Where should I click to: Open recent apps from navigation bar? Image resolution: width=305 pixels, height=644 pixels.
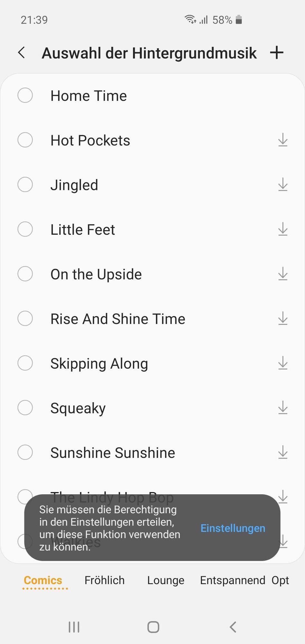tap(74, 627)
